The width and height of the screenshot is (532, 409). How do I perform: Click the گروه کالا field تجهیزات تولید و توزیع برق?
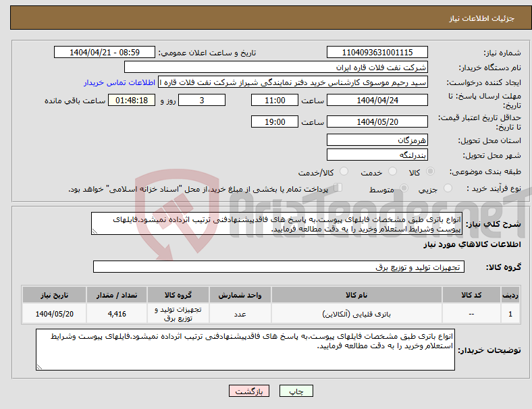[x=279, y=267]
